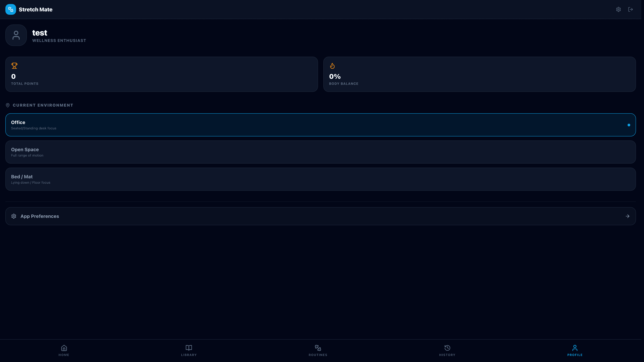Click the flame icon on balance card

pyautogui.click(x=332, y=66)
